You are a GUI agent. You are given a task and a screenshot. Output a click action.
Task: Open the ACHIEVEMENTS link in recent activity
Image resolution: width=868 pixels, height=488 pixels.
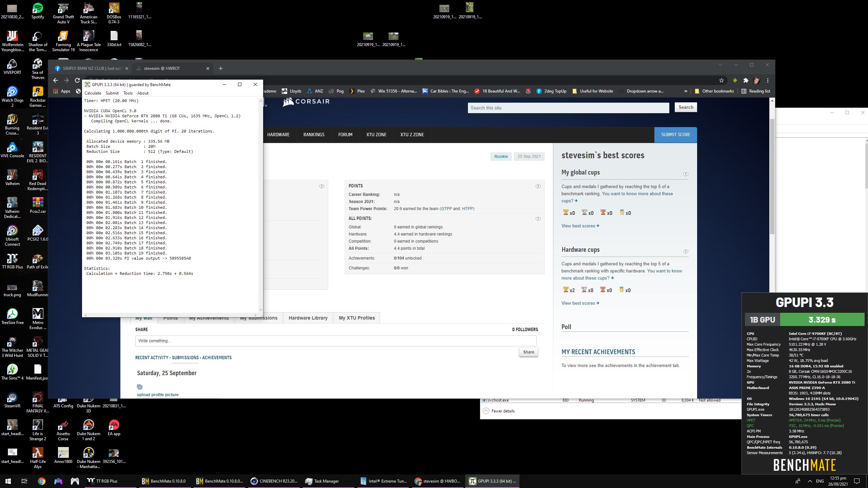pyautogui.click(x=217, y=358)
